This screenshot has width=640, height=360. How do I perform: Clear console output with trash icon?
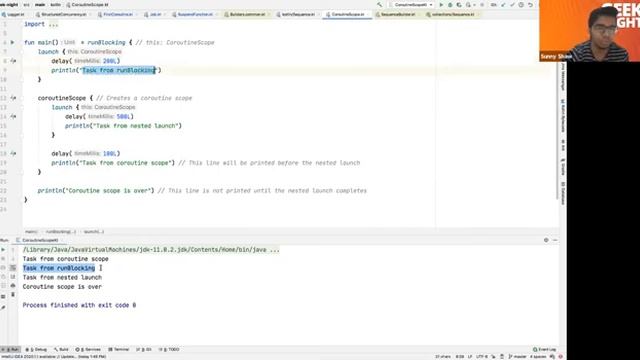13,295
